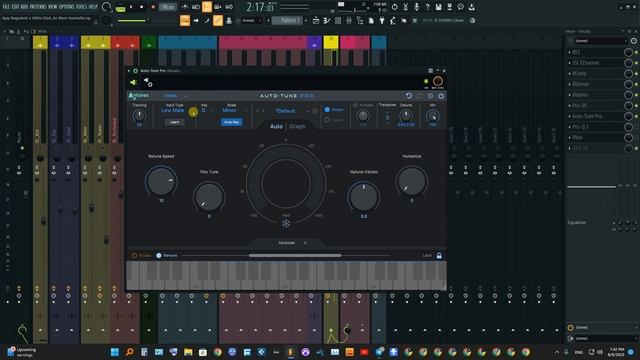Click the keyboard range scrollbar
640x360 pixels.
pyautogui.click(x=295, y=256)
